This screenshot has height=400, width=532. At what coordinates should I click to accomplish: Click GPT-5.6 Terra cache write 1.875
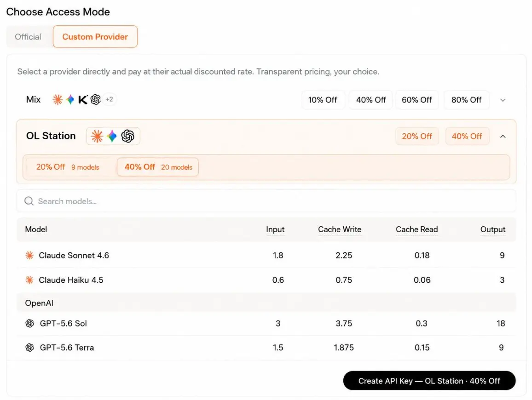point(344,348)
